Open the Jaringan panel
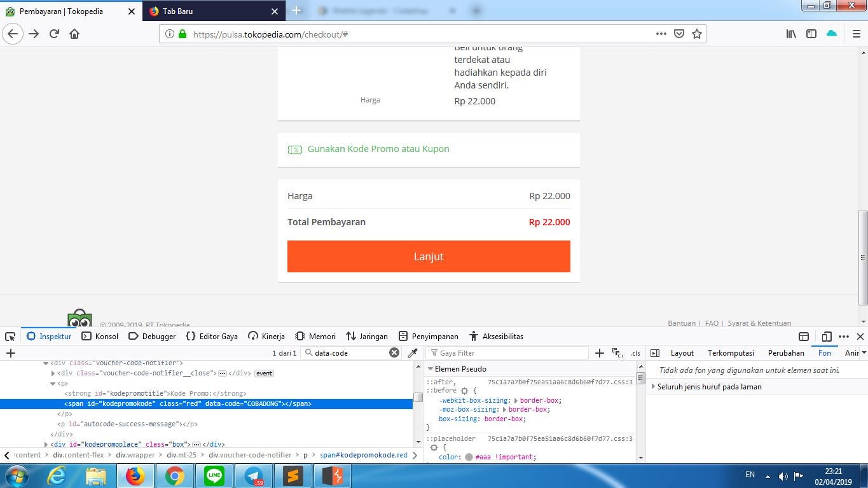This screenshot has width=868, height=488. [x=367, y=337]
